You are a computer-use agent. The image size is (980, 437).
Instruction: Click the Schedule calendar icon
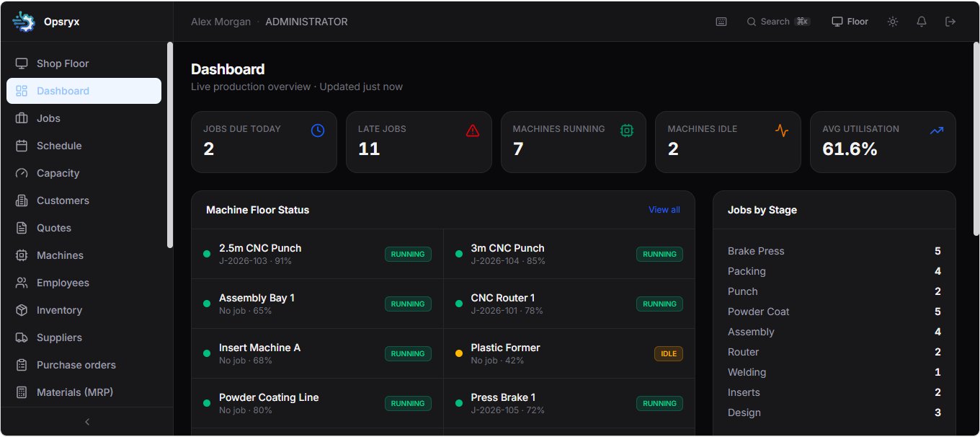pyautogui.click(x=22, y=146)
